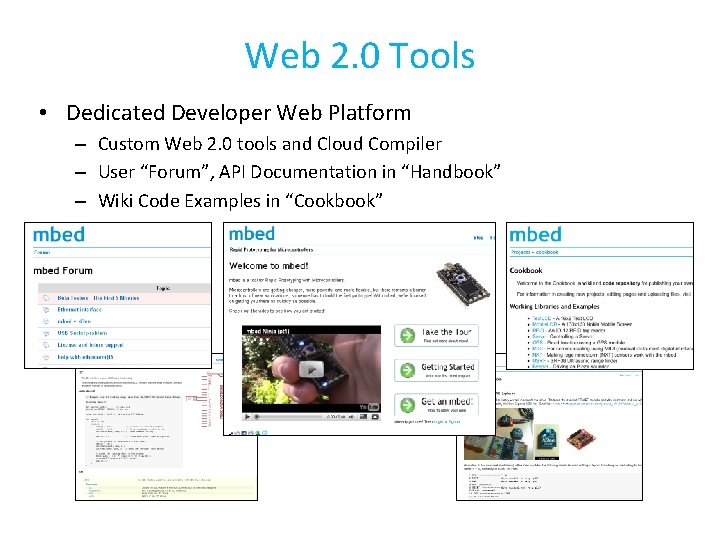Play the mbed Ninja video via center overlay
This screenshot has height=540, width=720.
311,369
